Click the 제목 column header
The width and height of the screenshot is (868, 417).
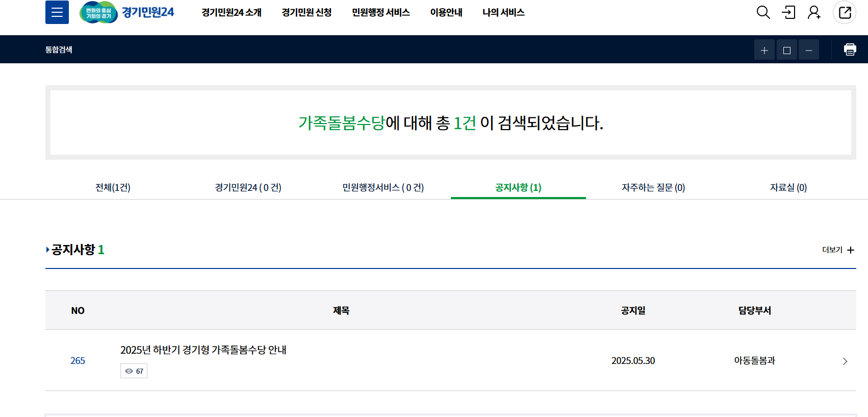(341, 310)
